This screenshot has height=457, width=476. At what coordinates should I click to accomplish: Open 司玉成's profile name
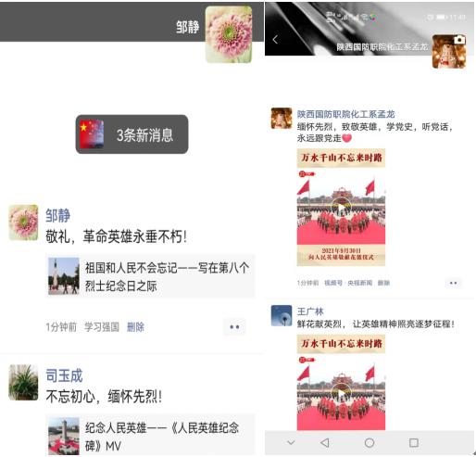(64, 375)
